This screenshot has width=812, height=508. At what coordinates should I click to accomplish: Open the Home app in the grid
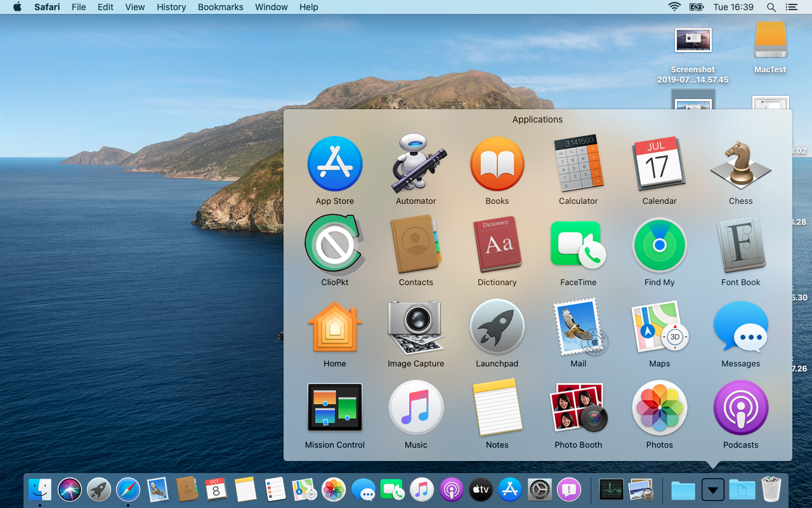click(x=335, y=326)
